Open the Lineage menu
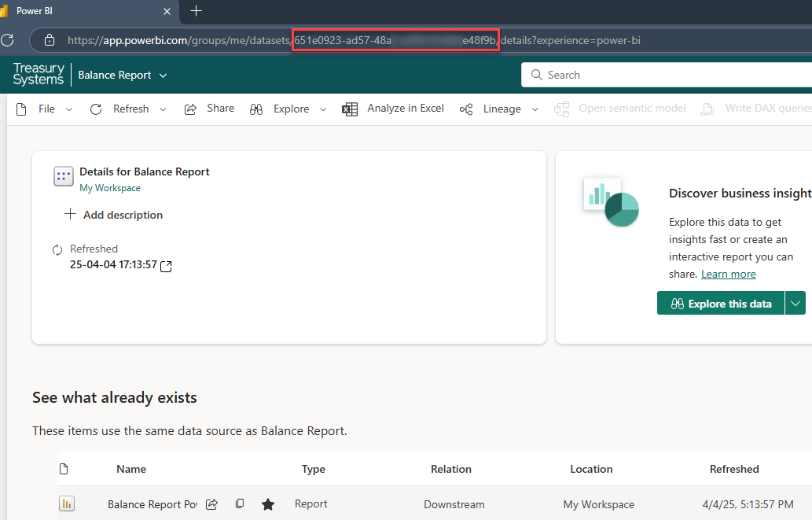 coord(502,109)
